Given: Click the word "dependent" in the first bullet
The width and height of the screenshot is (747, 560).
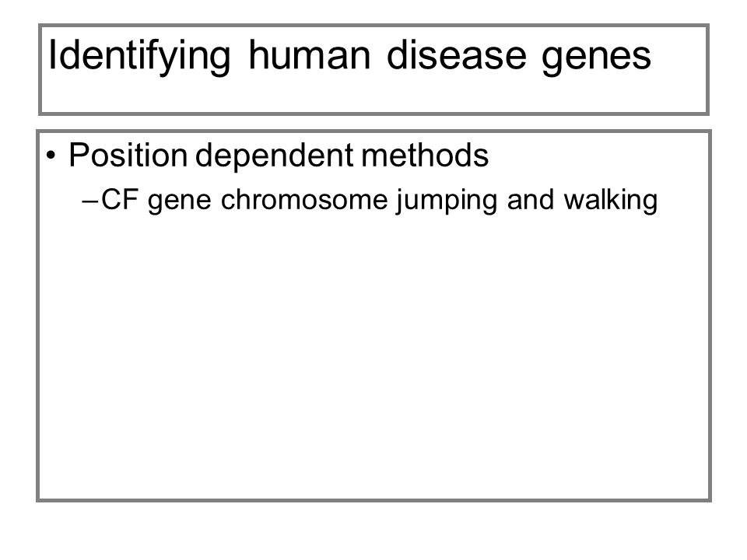Looking at the screenshot, I should pyautogui.click(x=275, y=156).
